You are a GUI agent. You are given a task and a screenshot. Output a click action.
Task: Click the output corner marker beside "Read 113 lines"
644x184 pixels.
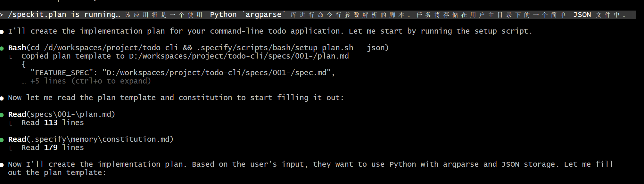point(11,123)
